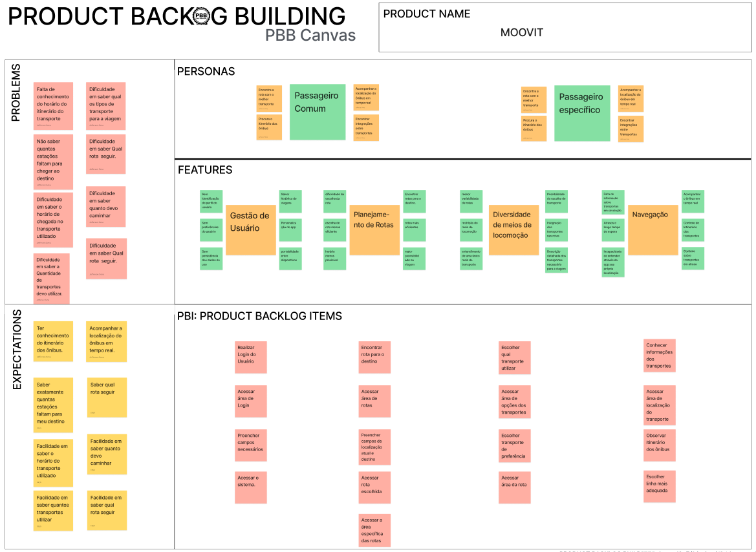The image size is (756, 552).
Task: Click the 'PBI: PRODUCT BACKLOG ITEMS' heading
Action: [259, 316]
